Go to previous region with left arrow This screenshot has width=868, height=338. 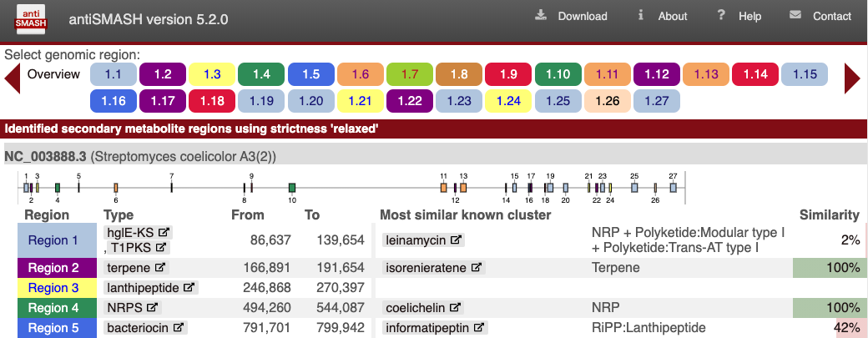tap(13, 78)
